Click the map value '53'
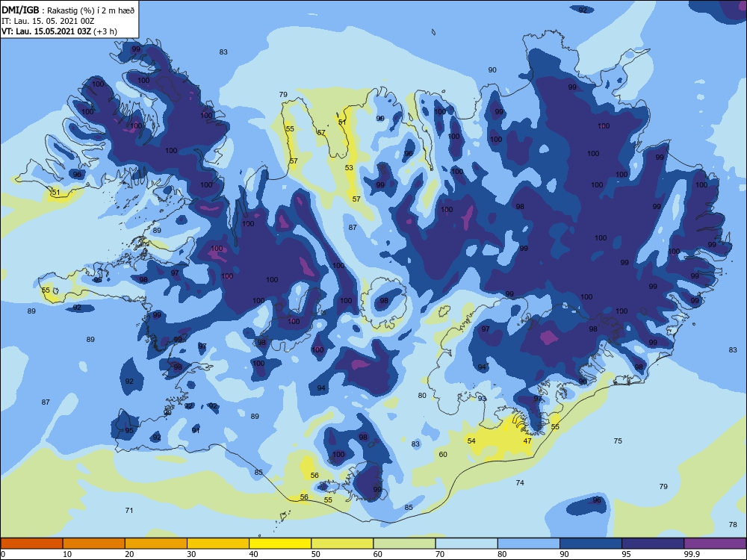The image size is (747, 560). [x=349, y=167]
